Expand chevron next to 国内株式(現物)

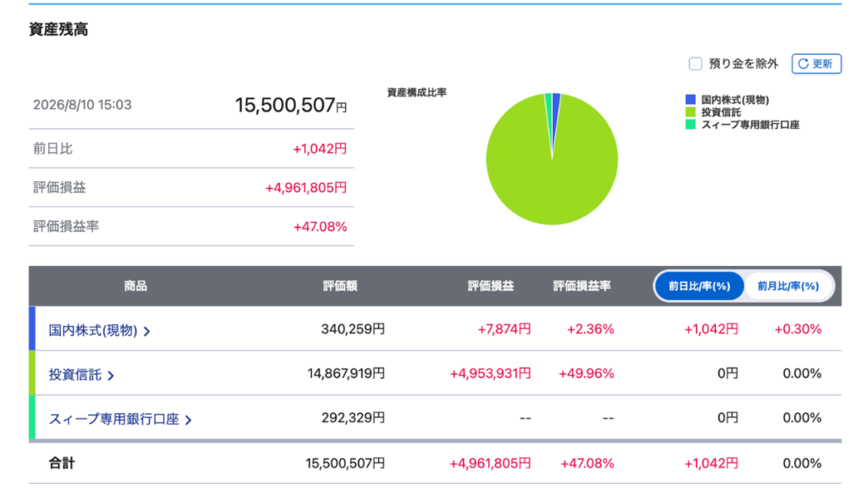[147, 331]
